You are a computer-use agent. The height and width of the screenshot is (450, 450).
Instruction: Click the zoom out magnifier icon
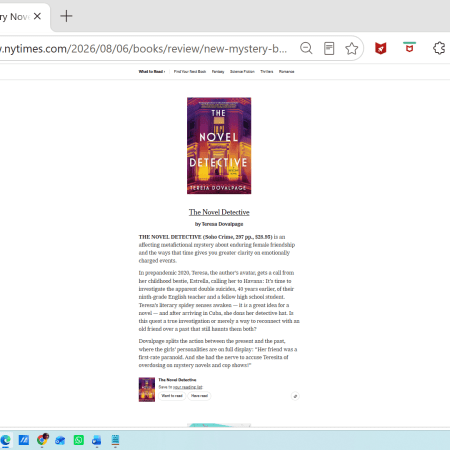pyautogui.click(x=306, y=48)
